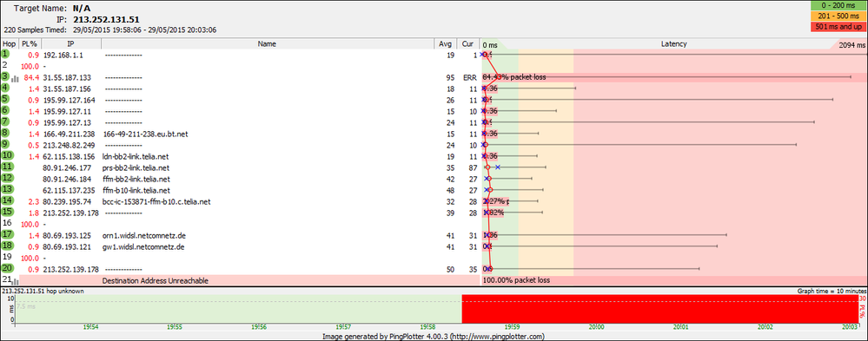
Task: Select IP 213.248.82.249 row
Action: click(69, 145)
